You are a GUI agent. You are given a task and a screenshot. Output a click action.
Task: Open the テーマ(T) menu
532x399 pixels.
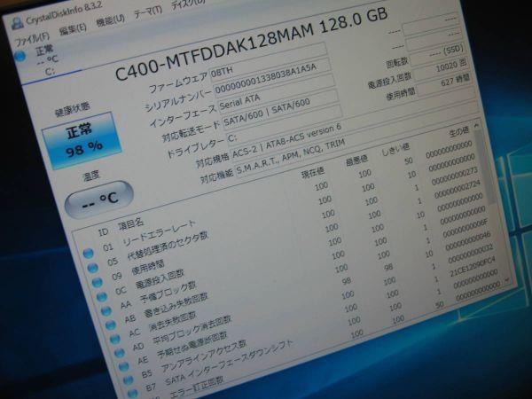click(147, 12)
